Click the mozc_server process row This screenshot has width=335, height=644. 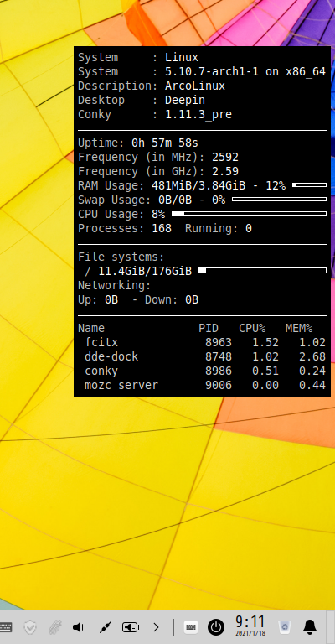pos(202,385)
